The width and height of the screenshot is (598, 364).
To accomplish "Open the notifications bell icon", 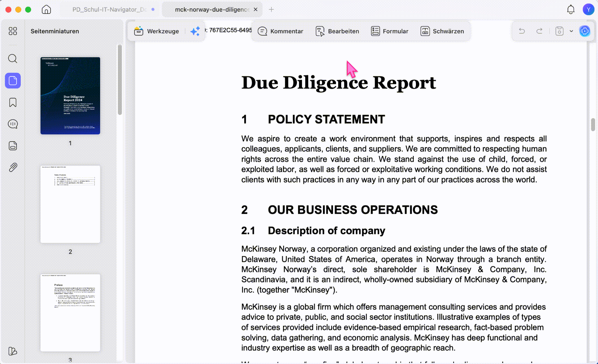I will click(571, 9).
